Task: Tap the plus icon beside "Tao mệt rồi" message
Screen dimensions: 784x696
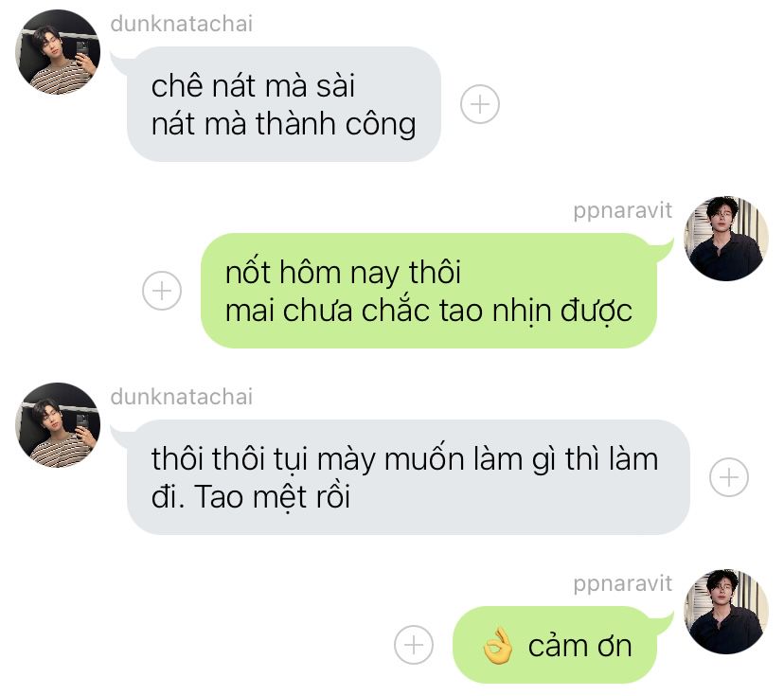Action: coord(728,477)
